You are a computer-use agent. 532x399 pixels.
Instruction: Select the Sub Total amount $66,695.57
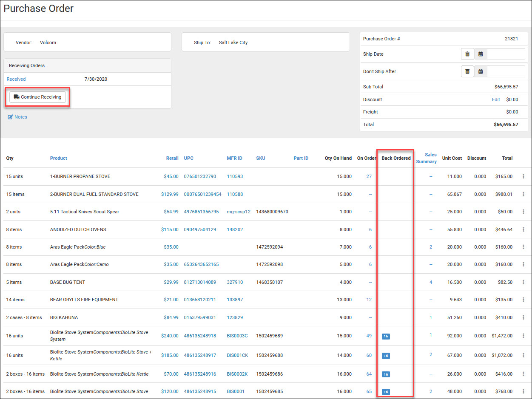pyautogui.click(x=506, y=87)
